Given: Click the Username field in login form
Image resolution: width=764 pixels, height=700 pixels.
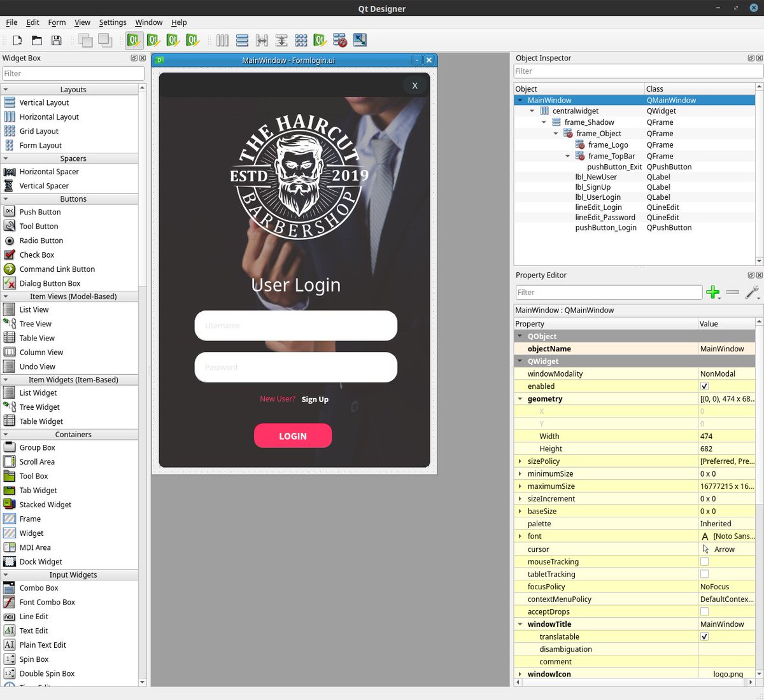Looking at the screenshot, I should (296, 326).
